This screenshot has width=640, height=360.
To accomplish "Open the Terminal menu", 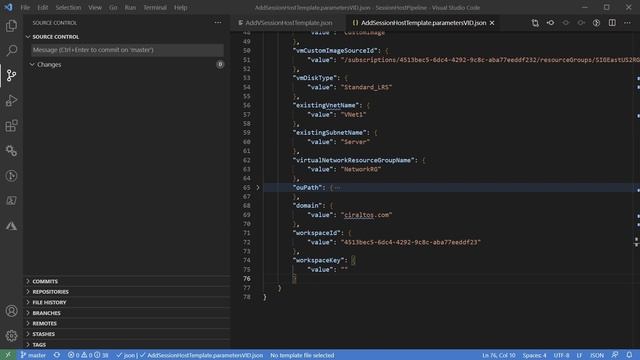I will tap(155, 7).
